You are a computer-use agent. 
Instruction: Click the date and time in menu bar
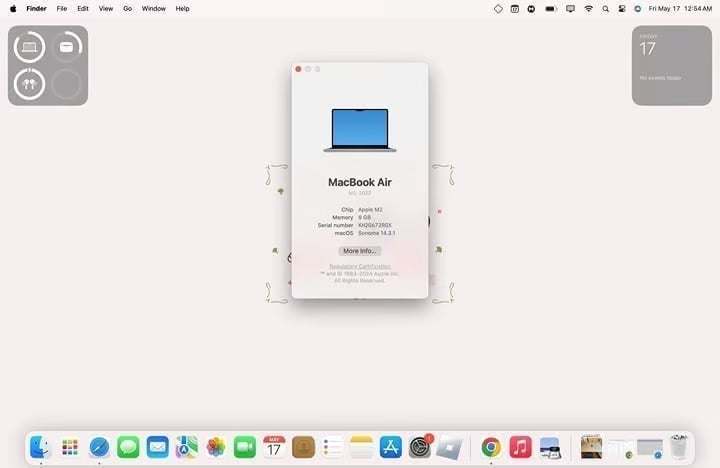coord(680,9)
